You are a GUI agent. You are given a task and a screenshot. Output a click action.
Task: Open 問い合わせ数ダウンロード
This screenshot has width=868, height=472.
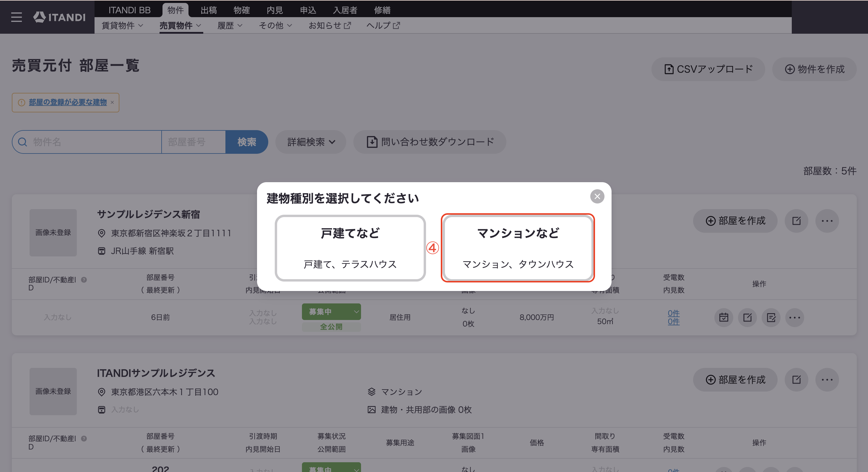pos(430,142)
